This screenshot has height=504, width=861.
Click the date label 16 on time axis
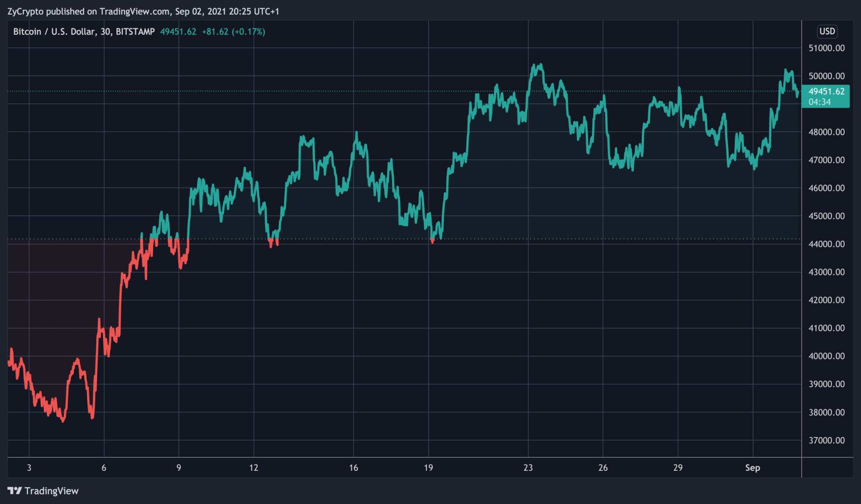coord(354,467)
